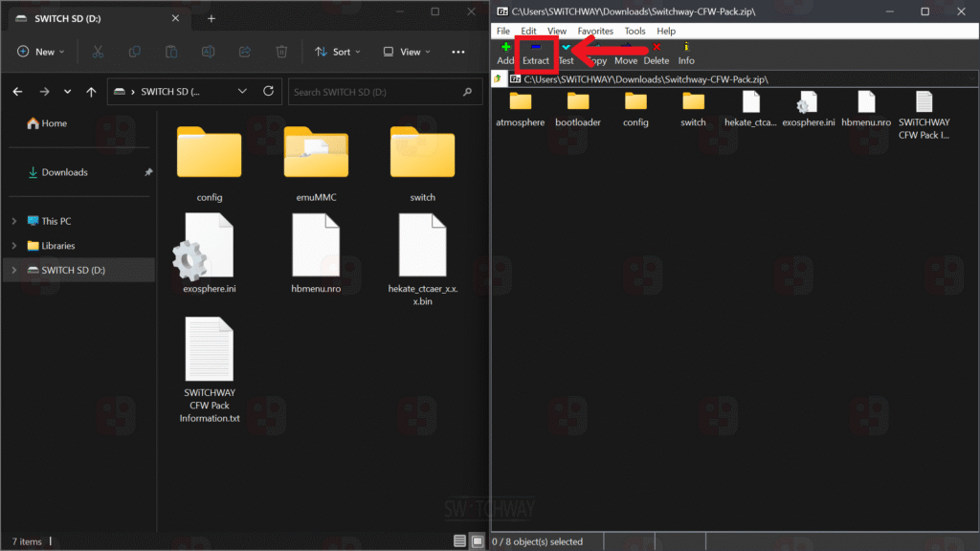The height and width of the screenshot is (551, 980).
Task: Click the Paste icon in Explorer toolbar
Action: [x=171, y=52]
